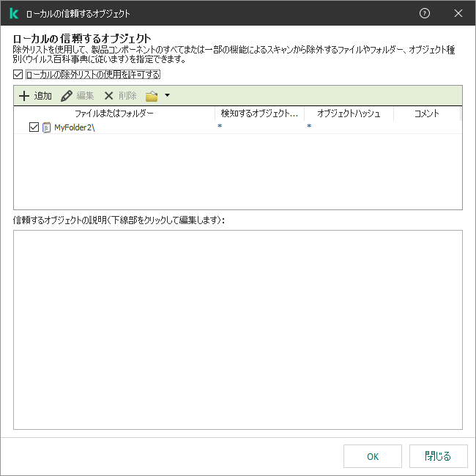The height and width of the screenshot is (476, 476).
Task: Open help with the question mark icon
Action: coord(425,13)
